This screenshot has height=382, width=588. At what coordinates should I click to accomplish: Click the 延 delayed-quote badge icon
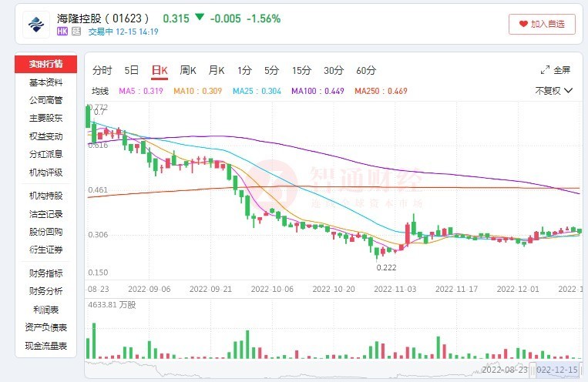[76, 32]
